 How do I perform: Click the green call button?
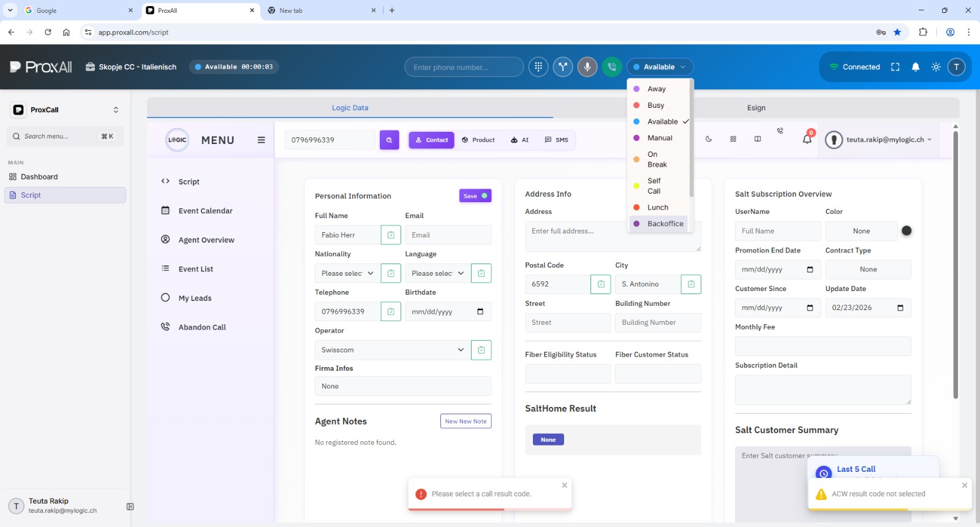coord(612,67)
